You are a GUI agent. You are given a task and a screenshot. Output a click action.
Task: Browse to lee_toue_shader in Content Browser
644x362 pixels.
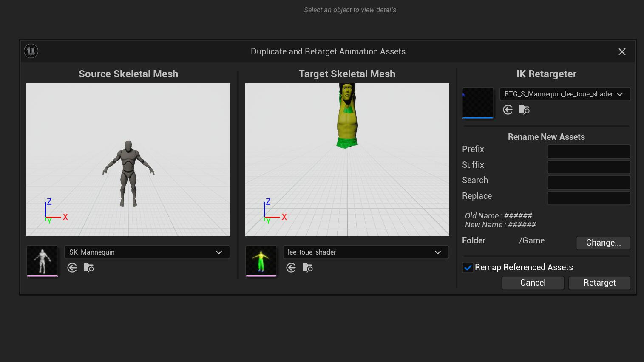pos(308,268)
